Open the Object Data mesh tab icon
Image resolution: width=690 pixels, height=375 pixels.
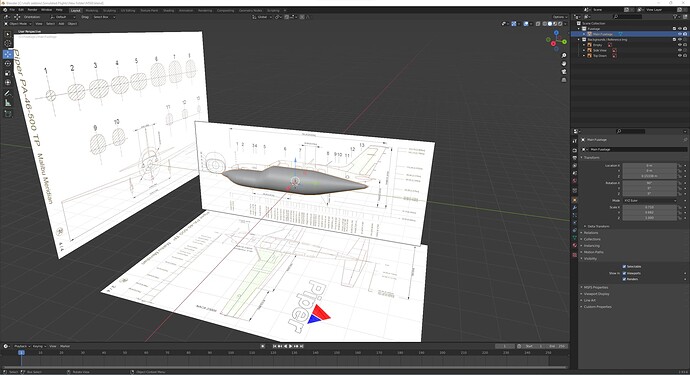[x=574, y=238]
